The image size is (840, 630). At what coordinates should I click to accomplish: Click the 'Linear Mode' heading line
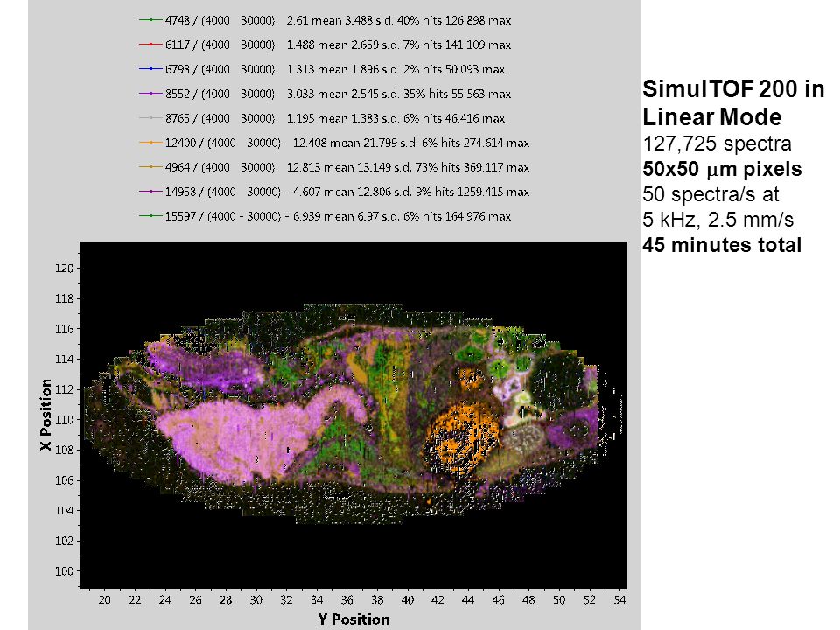[712, 116]
